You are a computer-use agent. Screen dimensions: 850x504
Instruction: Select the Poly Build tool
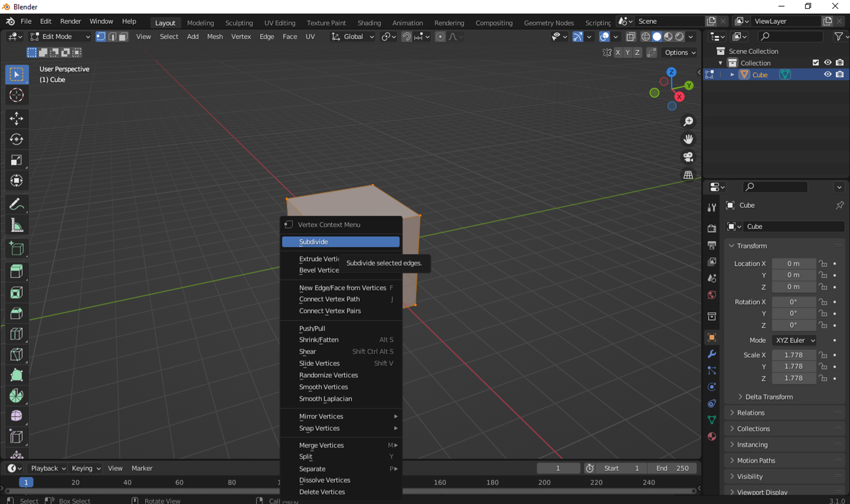17,375
